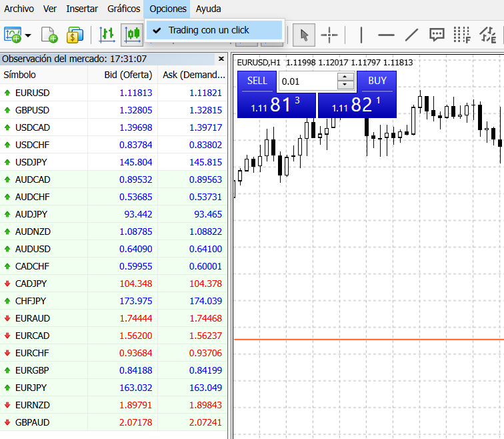
Task: Select the EURAUD symbol row
Action: 114,319
